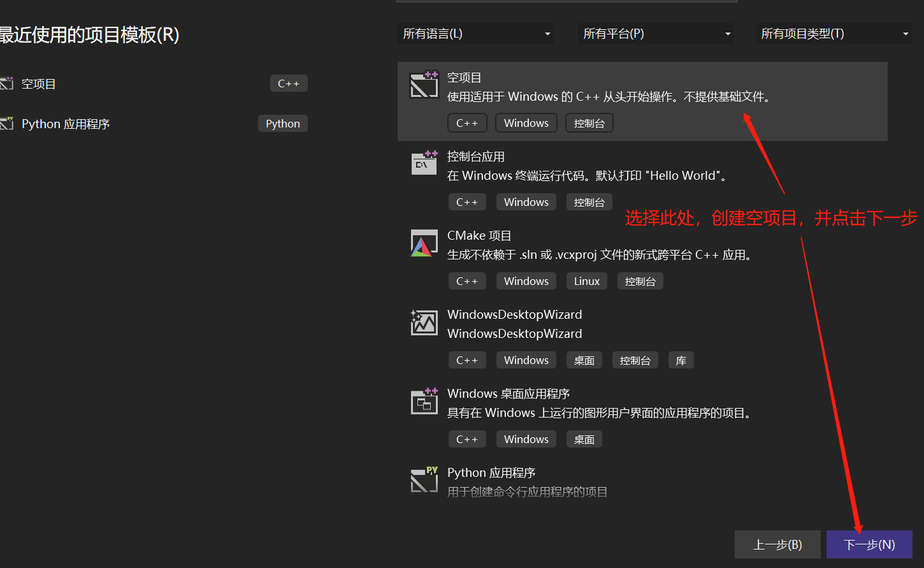The height and width of the screenshot is (568, 924).
Task: Click the 空项目 description about starting from scratch
Action: (x=610, y=97)
